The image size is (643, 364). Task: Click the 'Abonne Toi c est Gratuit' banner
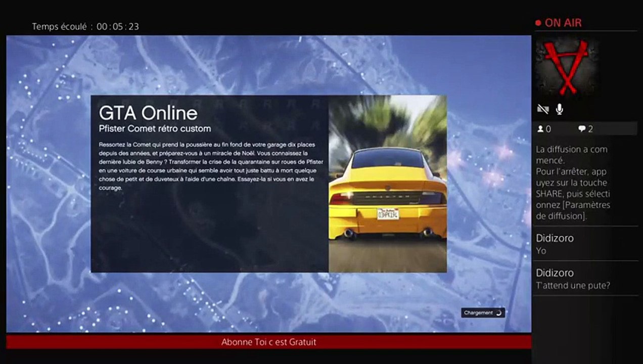(268, 342)
